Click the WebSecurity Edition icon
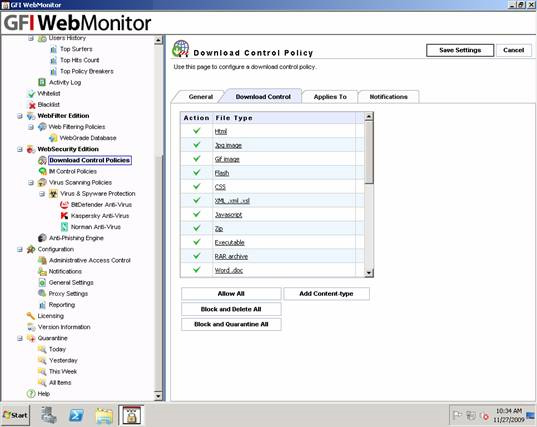The image size is (537, 427). 31,149
